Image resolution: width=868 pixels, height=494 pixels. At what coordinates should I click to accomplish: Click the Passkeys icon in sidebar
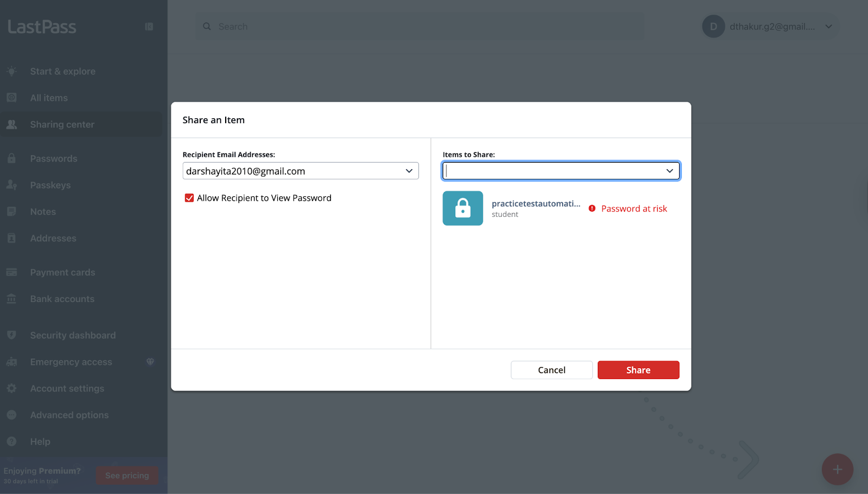[11, 185]
